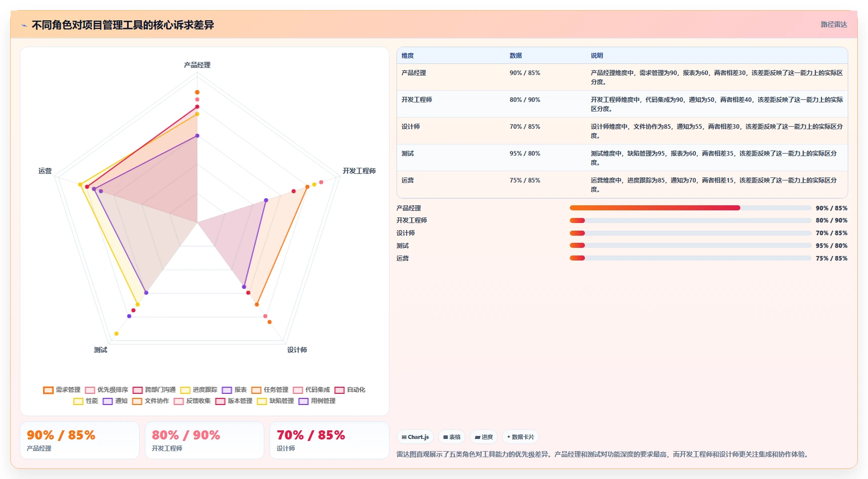Hide the 缺陷管理 dataset in legend

275,401
